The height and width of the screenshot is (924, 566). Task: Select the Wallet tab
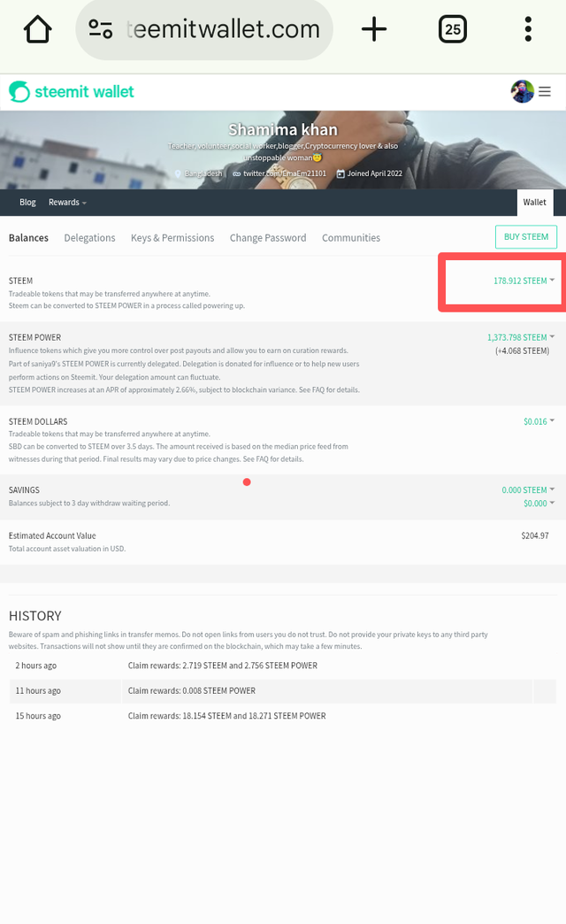535,202
